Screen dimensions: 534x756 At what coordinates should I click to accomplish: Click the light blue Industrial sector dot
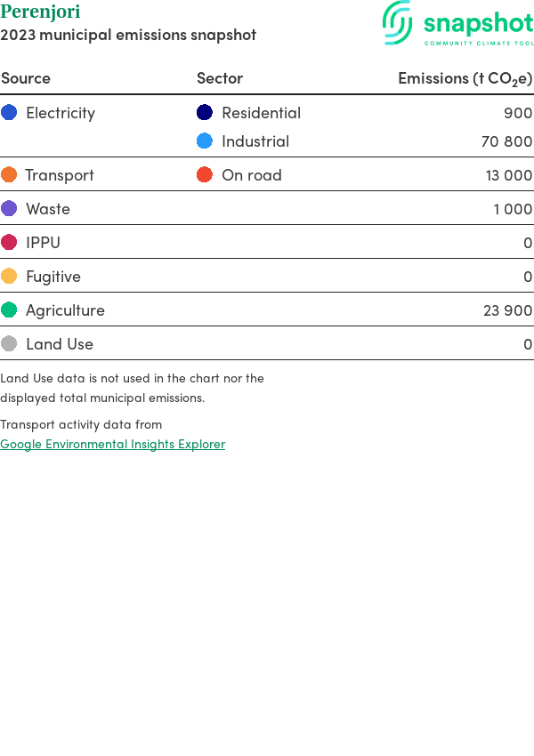(x=205, y=141)
